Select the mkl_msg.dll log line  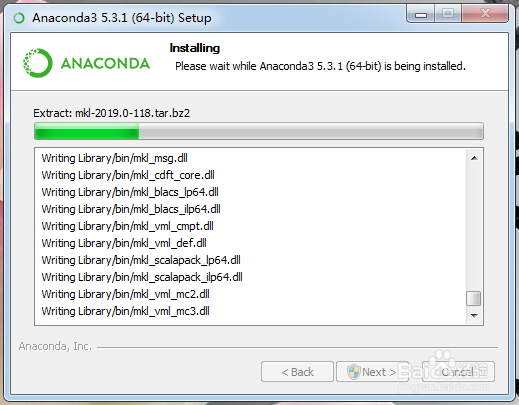114,158
